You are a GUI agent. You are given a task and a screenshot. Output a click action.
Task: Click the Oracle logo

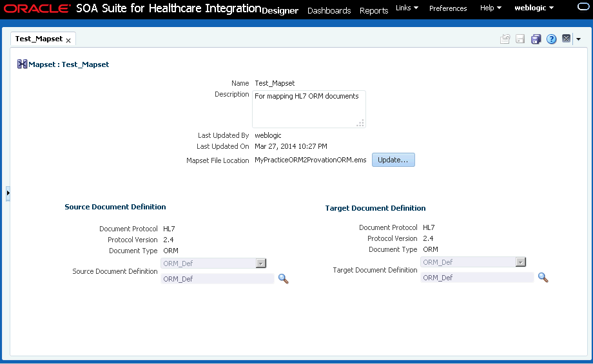point(37,8)
